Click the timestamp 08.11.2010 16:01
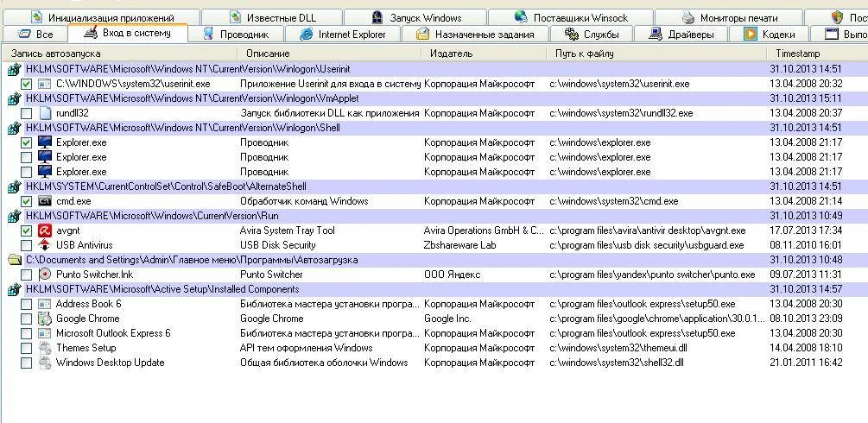Viewport: 868px width, 423px height. tap(806, 245)
